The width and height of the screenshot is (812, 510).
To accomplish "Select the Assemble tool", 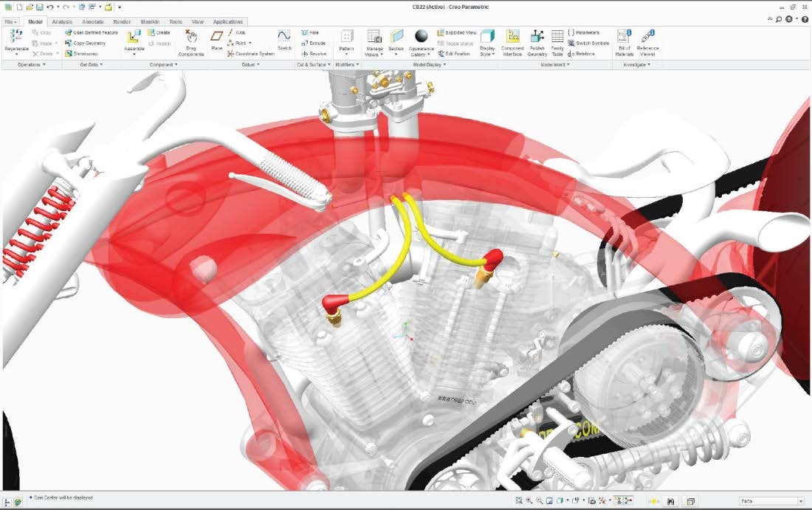I will point(134,38).
